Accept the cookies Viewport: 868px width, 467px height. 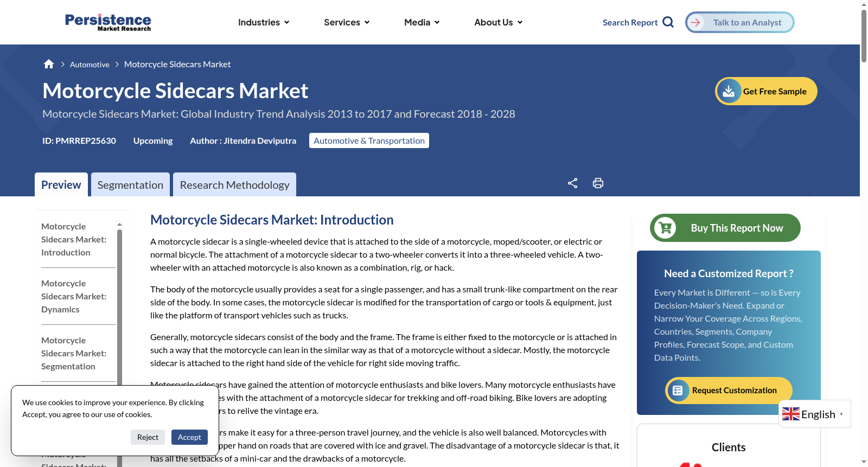[x=189, y=437]
